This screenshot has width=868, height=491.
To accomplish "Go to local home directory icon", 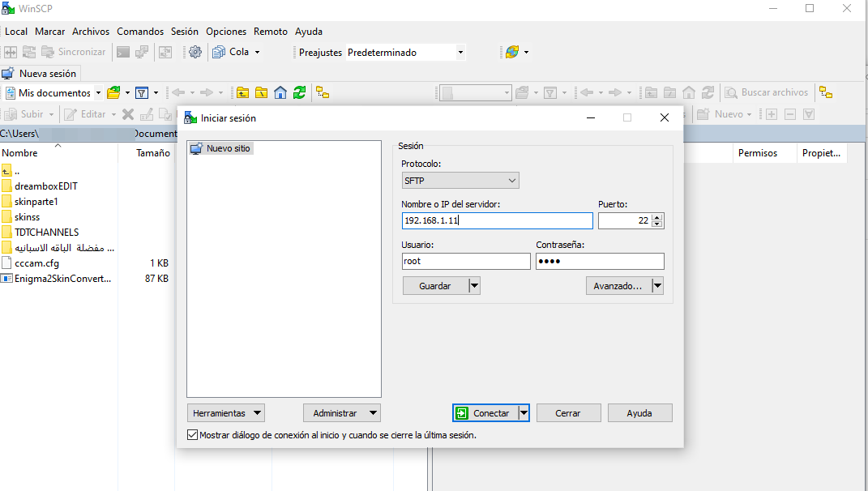I will pos(280,92).
